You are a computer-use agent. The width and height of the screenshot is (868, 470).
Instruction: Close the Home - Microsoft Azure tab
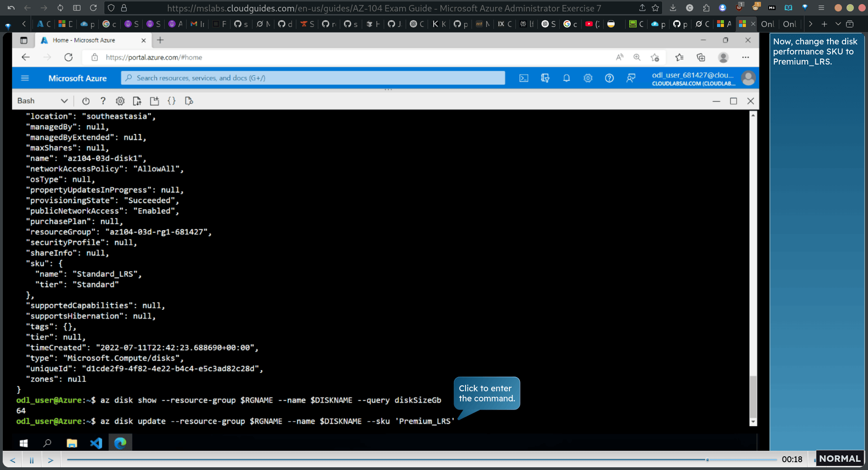[x=144, y=40]
